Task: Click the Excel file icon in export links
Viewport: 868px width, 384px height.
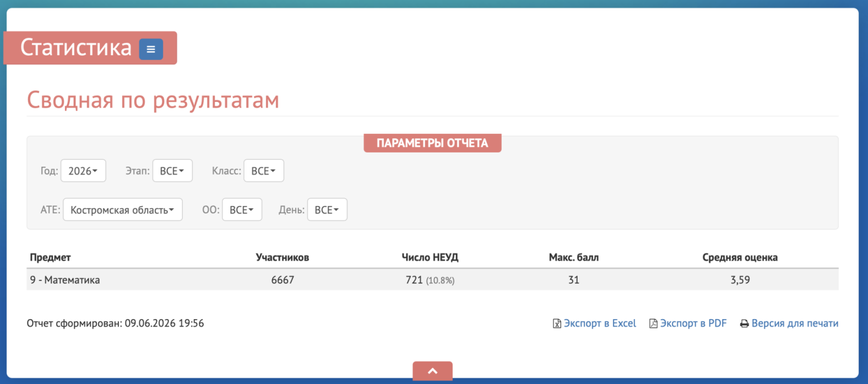Action: coord(557,324)
